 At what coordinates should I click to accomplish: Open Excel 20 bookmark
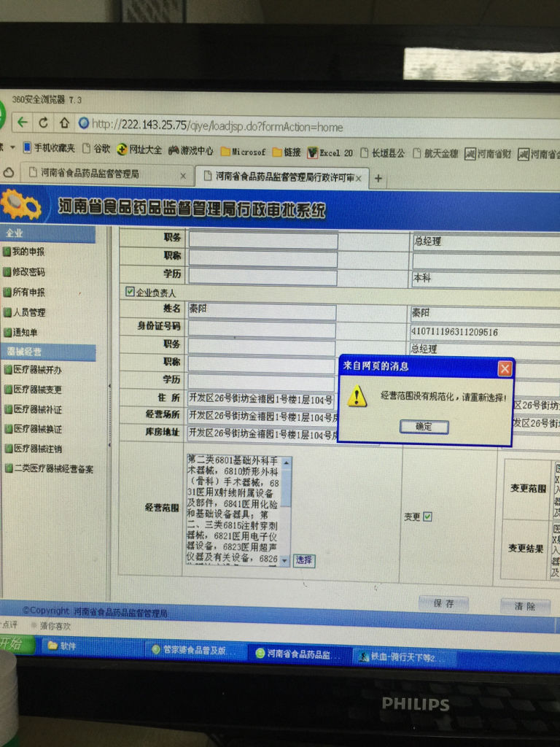pos(330,152)
